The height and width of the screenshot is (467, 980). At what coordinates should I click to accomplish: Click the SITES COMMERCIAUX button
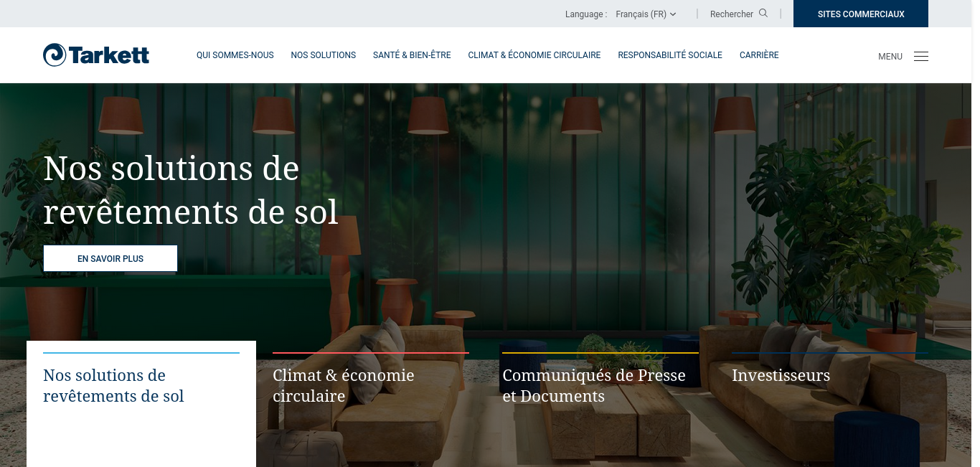(x=861, y=14)
